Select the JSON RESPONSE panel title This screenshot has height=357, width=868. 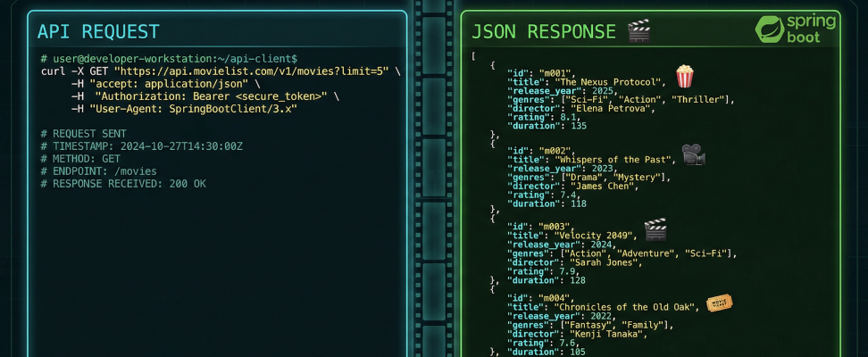[x=544, y=31]
